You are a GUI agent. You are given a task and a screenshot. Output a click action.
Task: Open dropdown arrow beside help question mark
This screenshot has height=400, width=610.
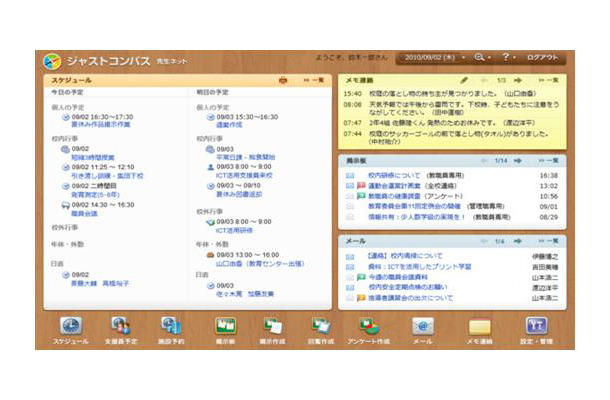514,58
